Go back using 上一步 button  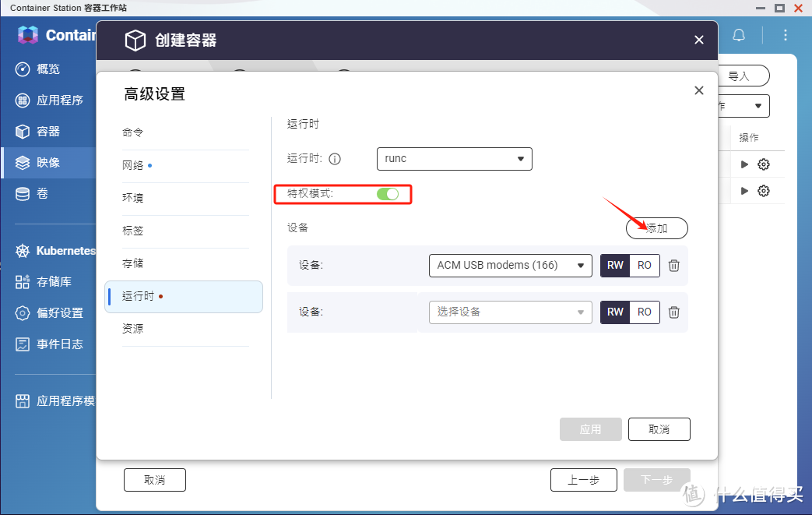tap(583, 479)
